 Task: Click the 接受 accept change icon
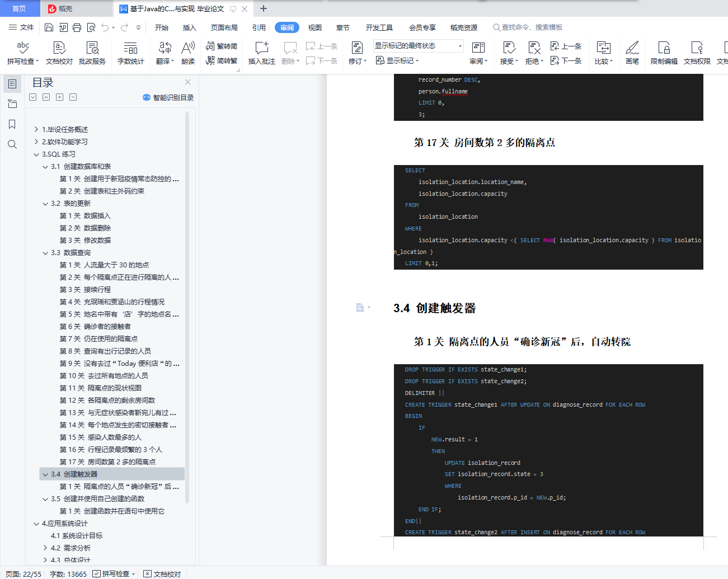(509, 48)
